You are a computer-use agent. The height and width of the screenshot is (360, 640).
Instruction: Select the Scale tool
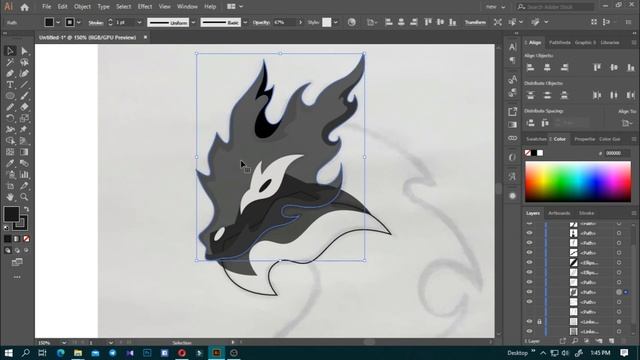[x=24, y=118]
